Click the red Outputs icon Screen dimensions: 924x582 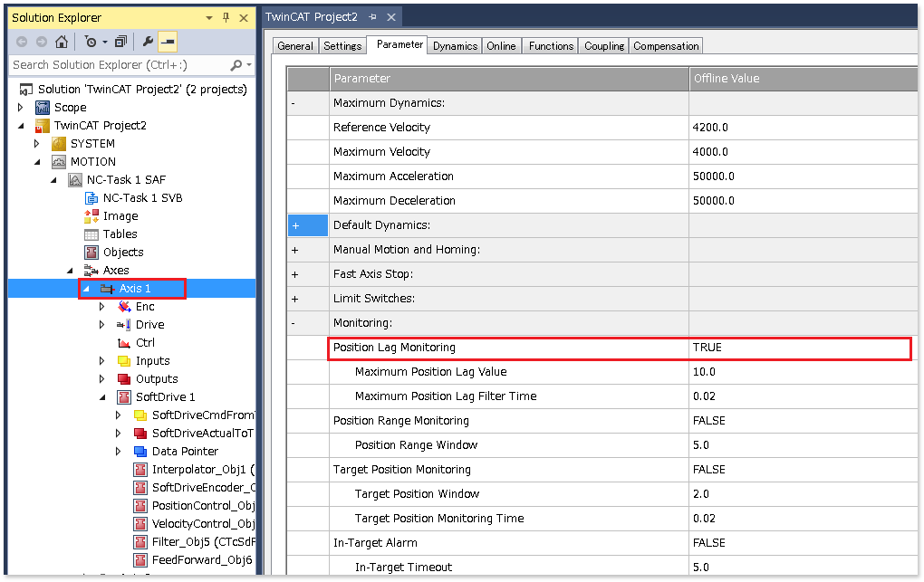point(124,379)
